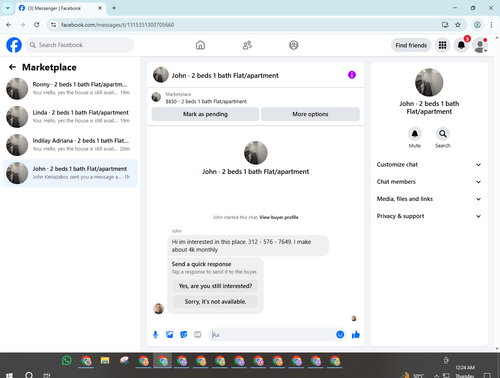The width and height of the screenshot is (500, 378).
Task: Open the Linda apartment conversation
Action: pyautogui.click(x=70, y=117)
